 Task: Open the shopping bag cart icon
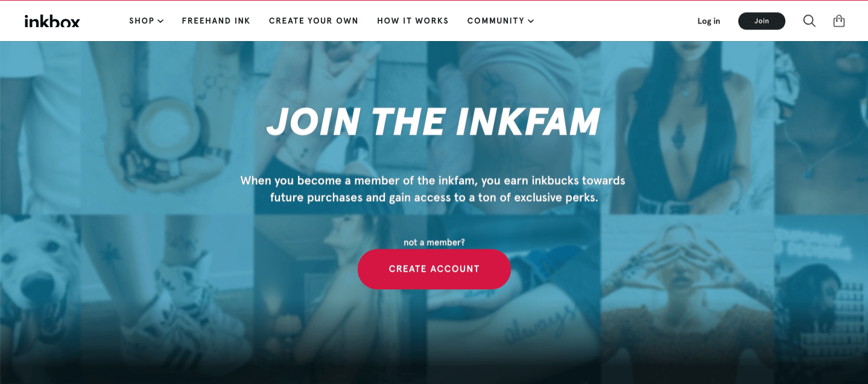click(839, 21)
